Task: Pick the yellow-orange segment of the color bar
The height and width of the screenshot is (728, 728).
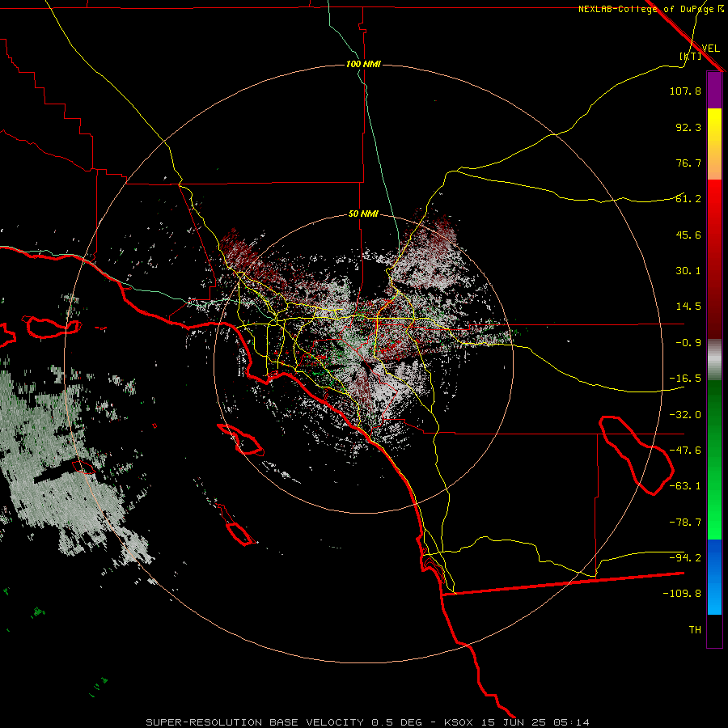Action: 714,144
